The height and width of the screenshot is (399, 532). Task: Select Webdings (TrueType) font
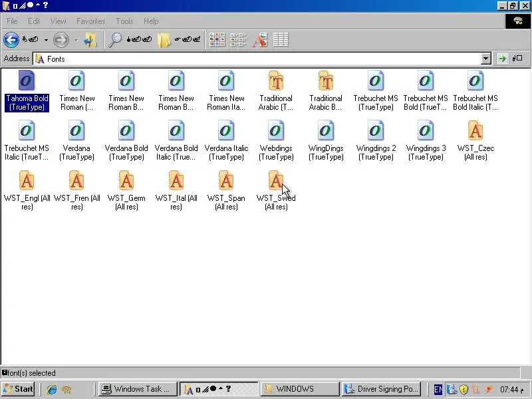(276, 140)
